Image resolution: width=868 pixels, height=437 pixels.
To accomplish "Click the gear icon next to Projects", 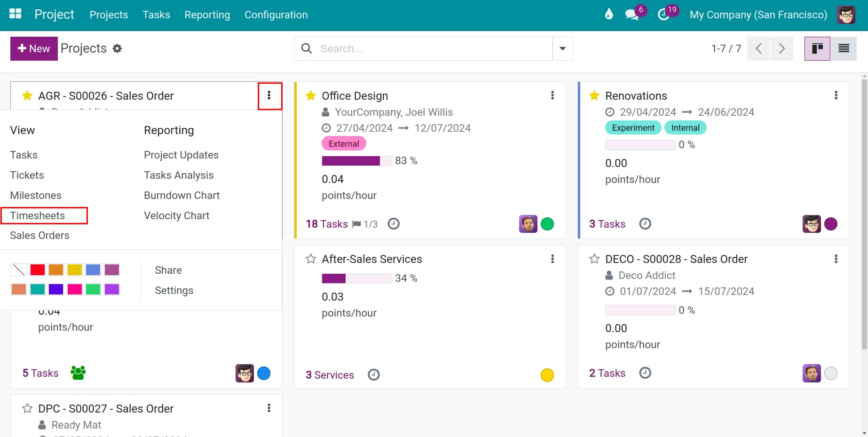I will pos(117,48).
